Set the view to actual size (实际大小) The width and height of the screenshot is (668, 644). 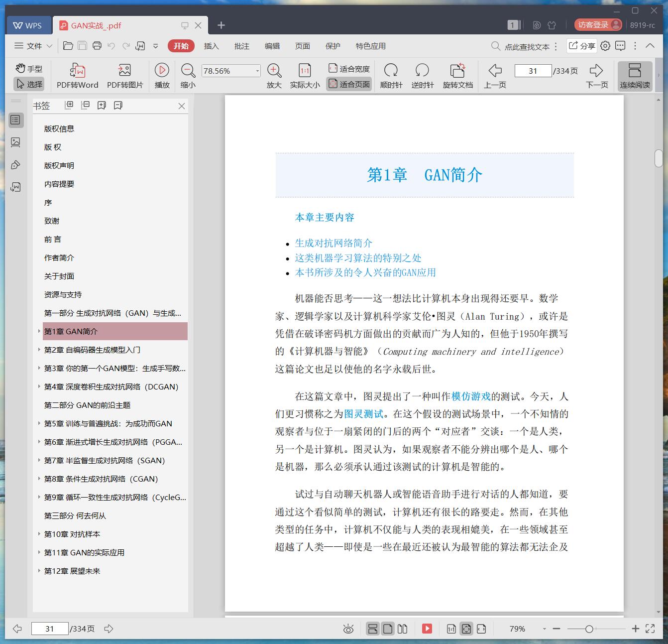click(305, 76)
